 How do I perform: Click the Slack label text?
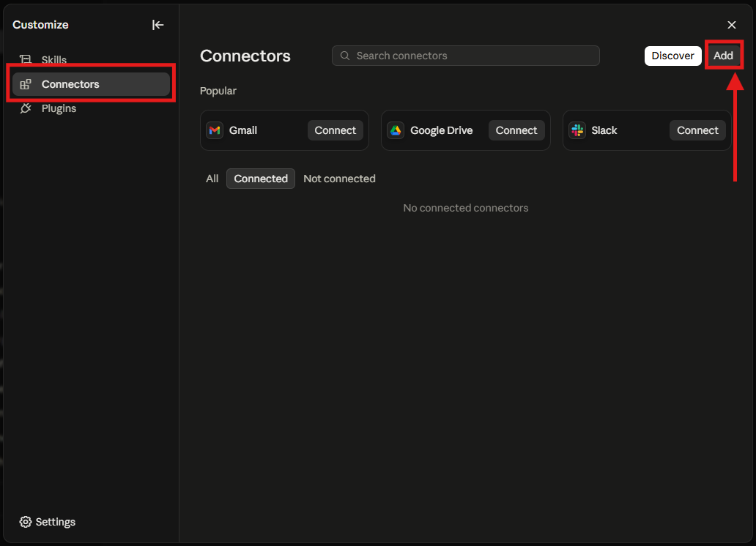click(604, 130)
